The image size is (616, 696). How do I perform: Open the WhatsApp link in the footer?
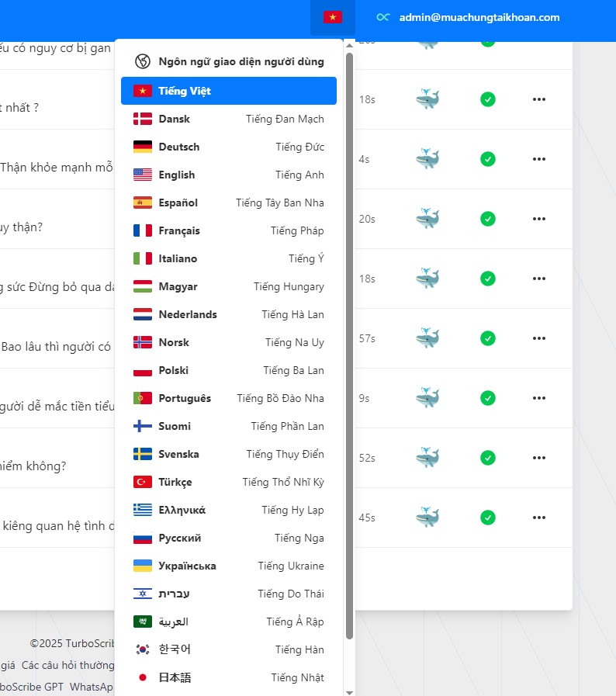[x=92, y=687]
